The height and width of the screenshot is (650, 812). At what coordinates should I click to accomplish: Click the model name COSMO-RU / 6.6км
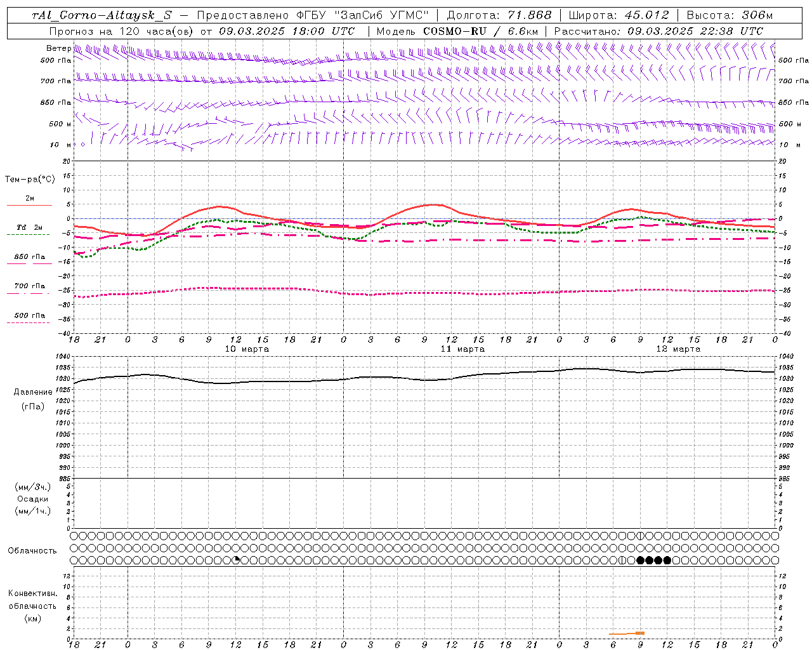(x=480, y=31)
